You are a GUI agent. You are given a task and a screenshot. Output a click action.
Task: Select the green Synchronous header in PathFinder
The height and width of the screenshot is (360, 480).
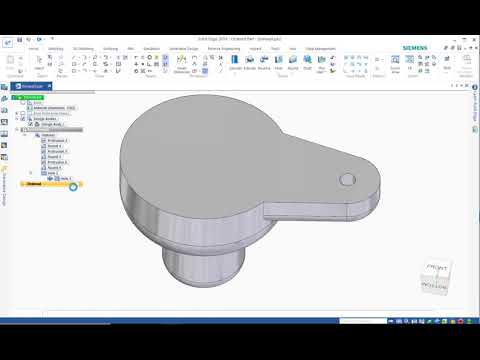pos(28,97)
